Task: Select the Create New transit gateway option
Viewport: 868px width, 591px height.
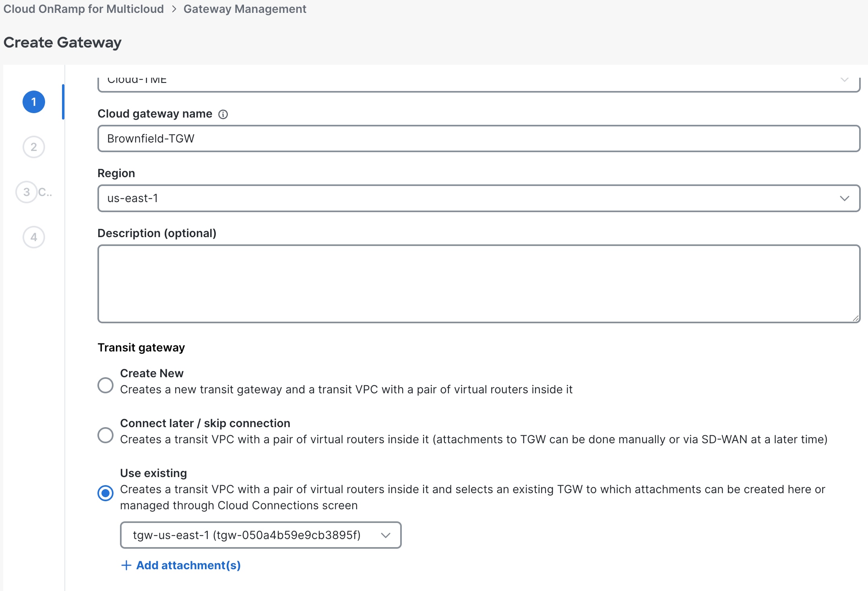Action: click(x=105, y=385)
